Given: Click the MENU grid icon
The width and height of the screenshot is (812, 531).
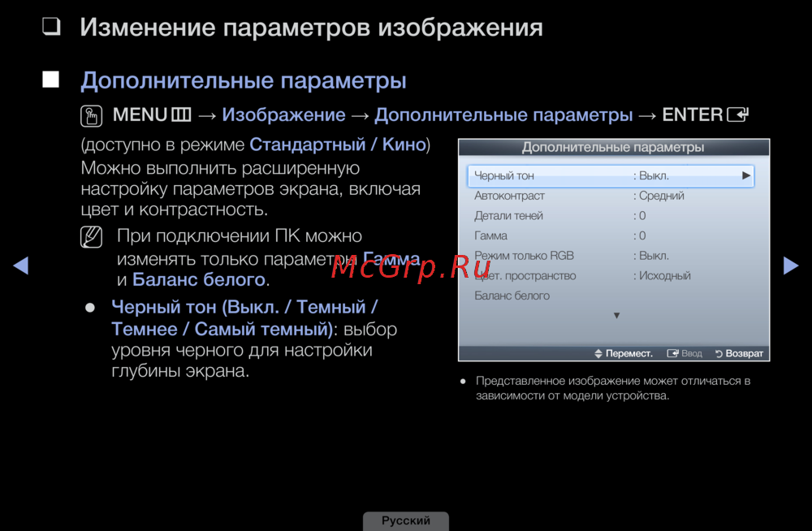Looking at the screenshot, I should 181,115.
